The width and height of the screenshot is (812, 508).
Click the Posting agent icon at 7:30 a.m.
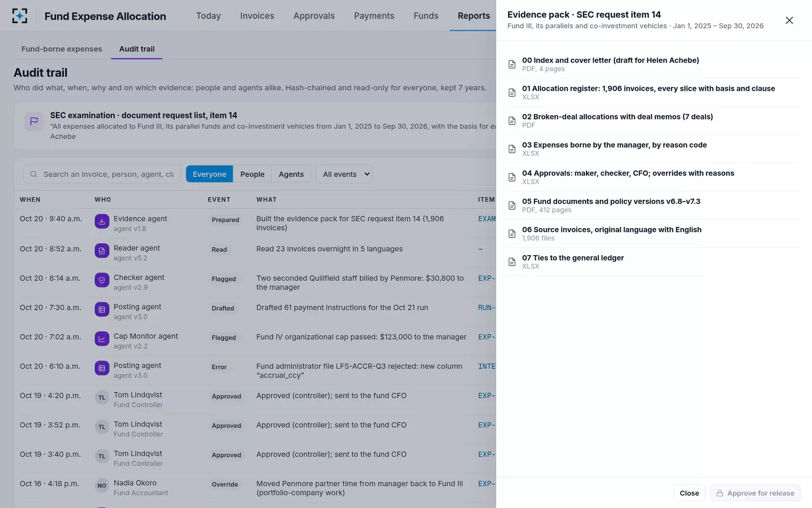coord(102,310)
